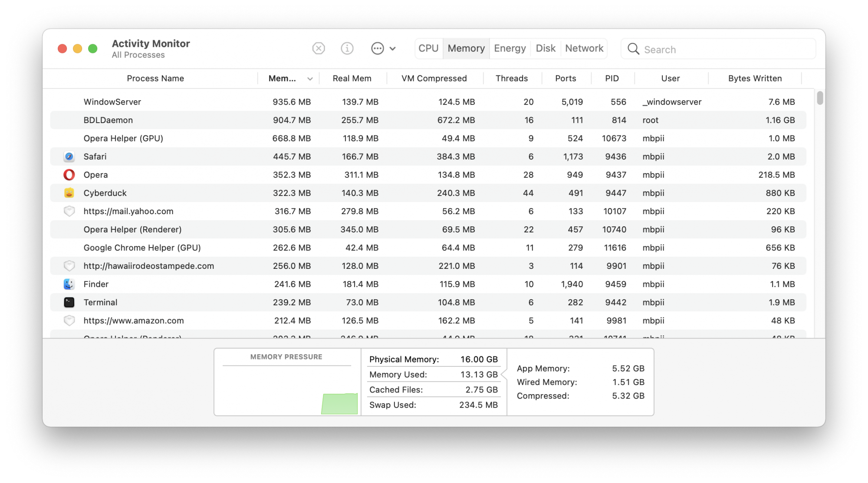Click shield icon beside mail.yahoo.com
Screen dimensions: 868x483
coord(69,211)
